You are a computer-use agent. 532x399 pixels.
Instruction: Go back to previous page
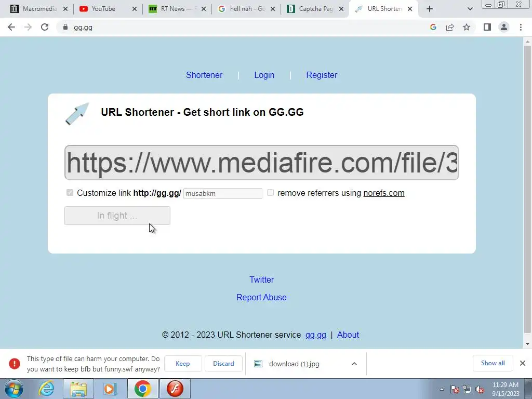(x=11, y=27)
